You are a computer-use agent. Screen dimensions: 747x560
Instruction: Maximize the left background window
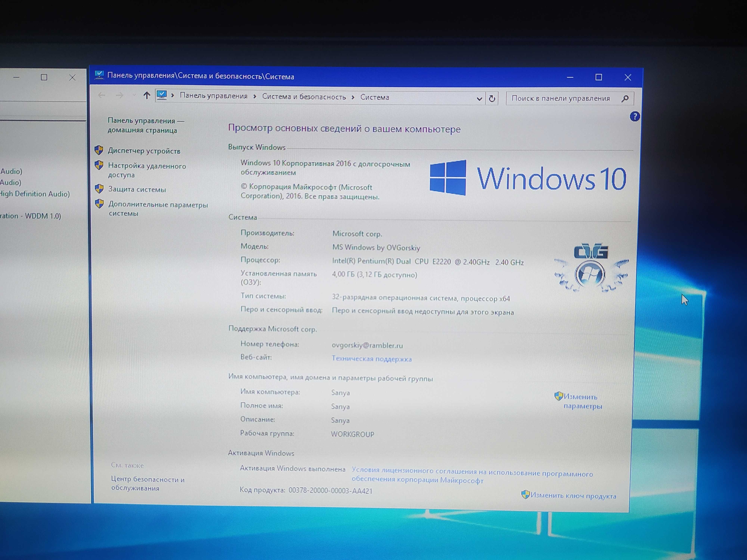[x=44, y=77]
